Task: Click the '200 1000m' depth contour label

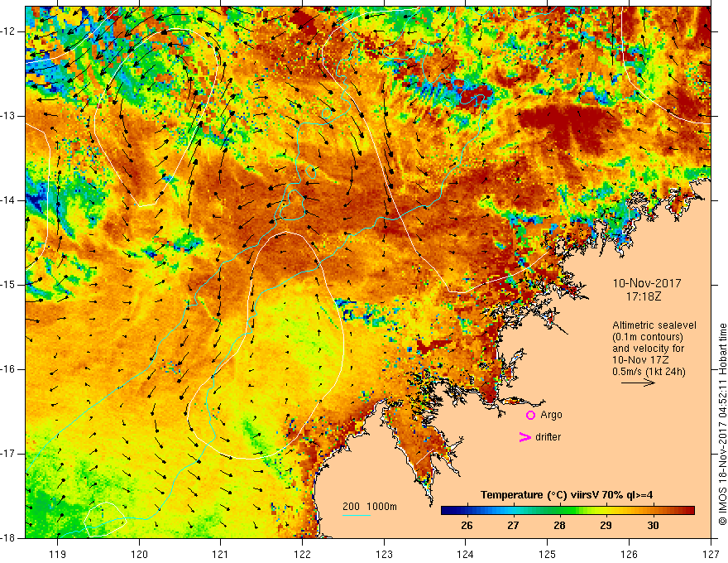Action: 370,507
